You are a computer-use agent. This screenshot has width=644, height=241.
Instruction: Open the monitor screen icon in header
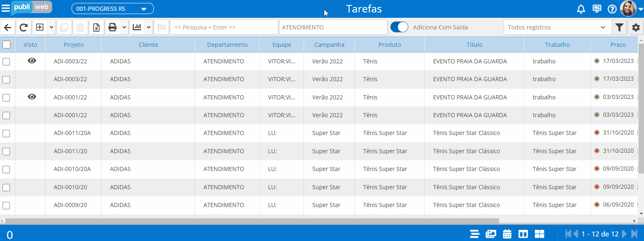[596, 9]
